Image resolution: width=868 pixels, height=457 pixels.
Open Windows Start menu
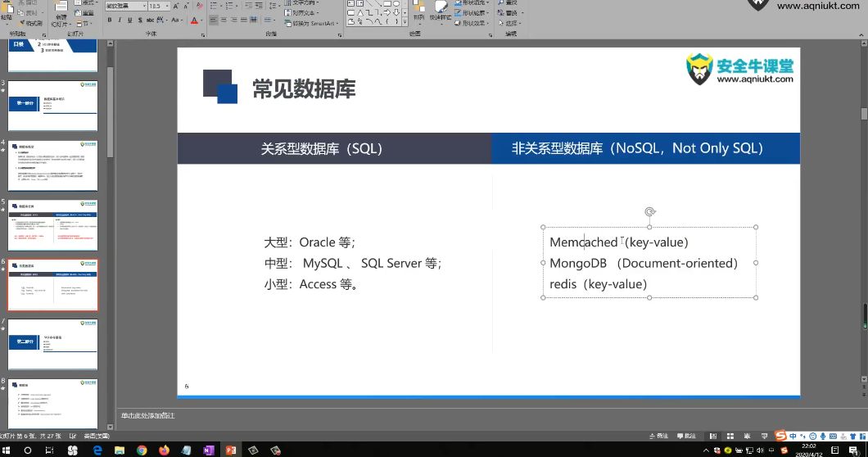click(x=6, y=450)
